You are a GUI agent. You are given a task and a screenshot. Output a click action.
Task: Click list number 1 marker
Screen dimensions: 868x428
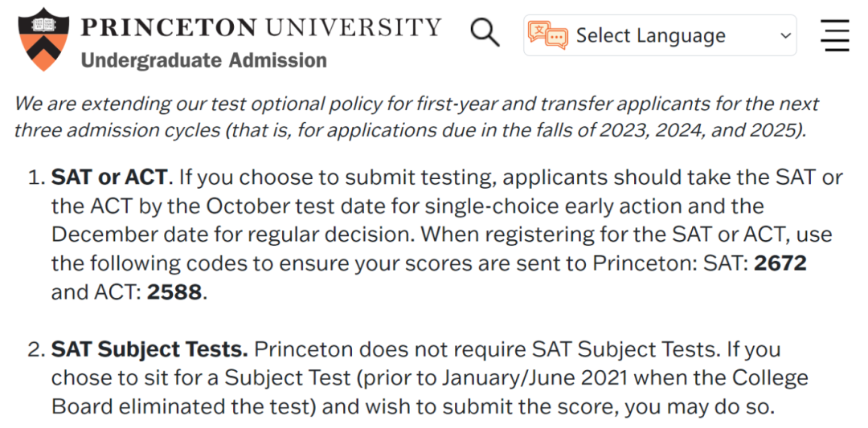36,178
